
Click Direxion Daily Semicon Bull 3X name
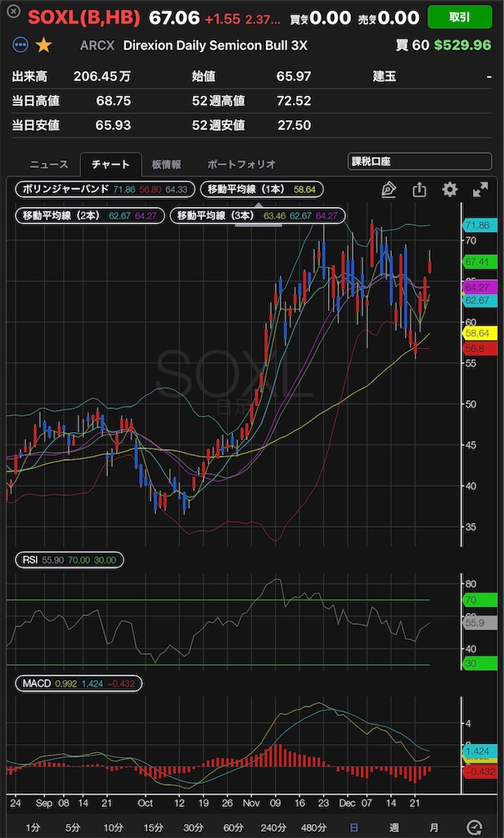(x=215, y=46)
